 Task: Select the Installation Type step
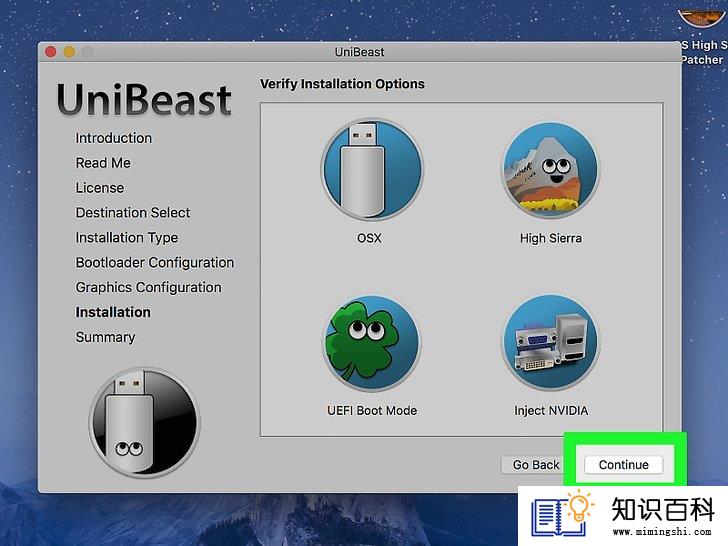[127, 238]
